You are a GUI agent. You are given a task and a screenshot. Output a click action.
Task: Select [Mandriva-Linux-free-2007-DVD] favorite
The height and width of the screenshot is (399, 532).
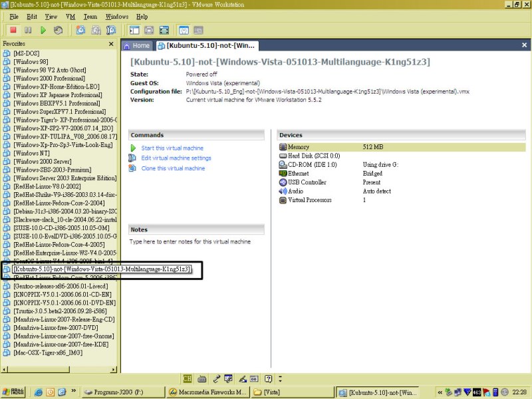pyautogui.click(x=56, y=328)
